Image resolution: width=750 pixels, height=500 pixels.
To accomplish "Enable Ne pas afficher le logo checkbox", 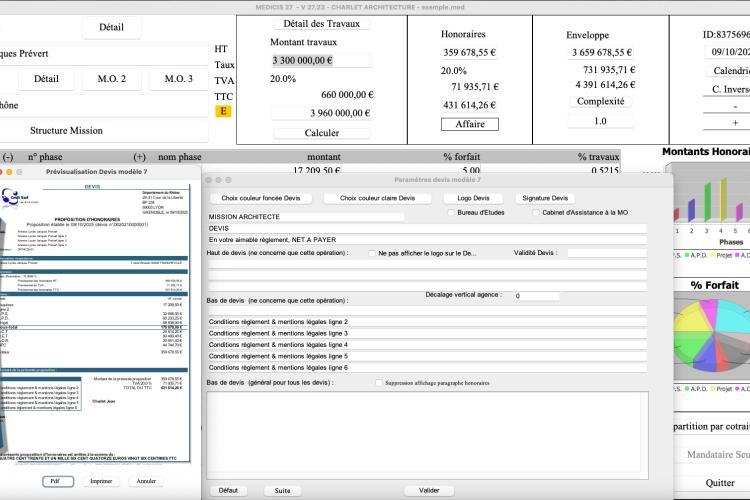I will [372, 253].
